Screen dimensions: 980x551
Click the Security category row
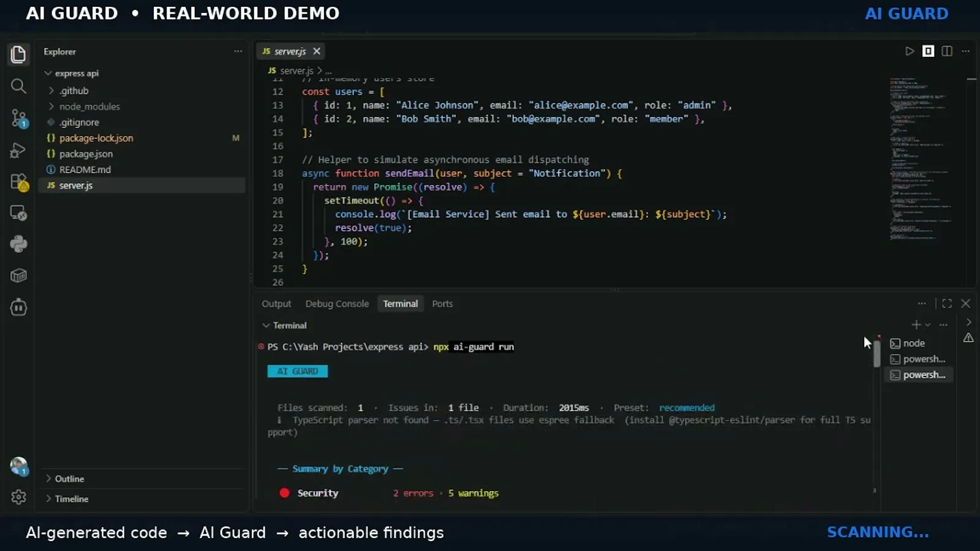[x=389, y=493]
